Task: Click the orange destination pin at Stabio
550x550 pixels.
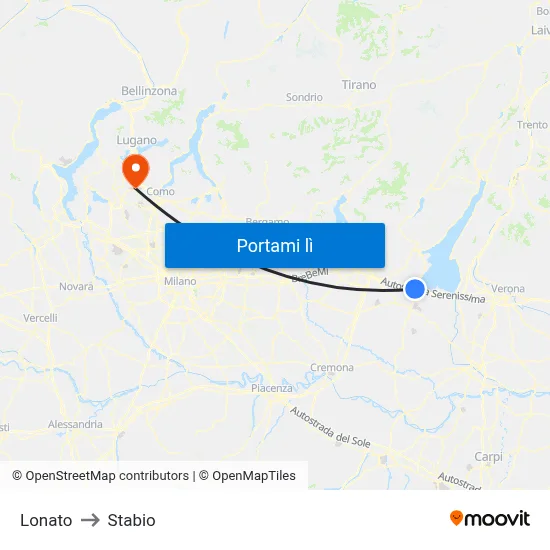Action: coord(136,171)
